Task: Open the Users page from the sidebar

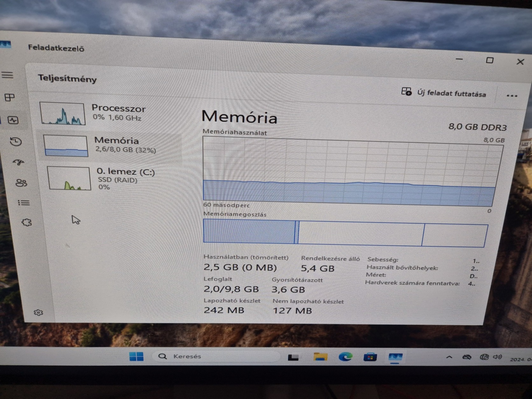Action: pyautogui.click(x=21, y=183)
